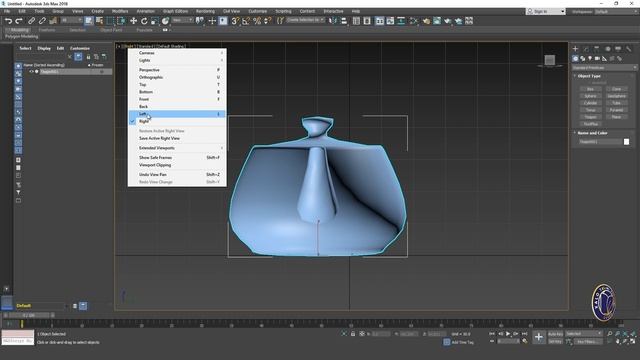The width and height of the screenshot is (640, 360).
Task: Click the Cylinder primitive button
Action: click(590, 103)
